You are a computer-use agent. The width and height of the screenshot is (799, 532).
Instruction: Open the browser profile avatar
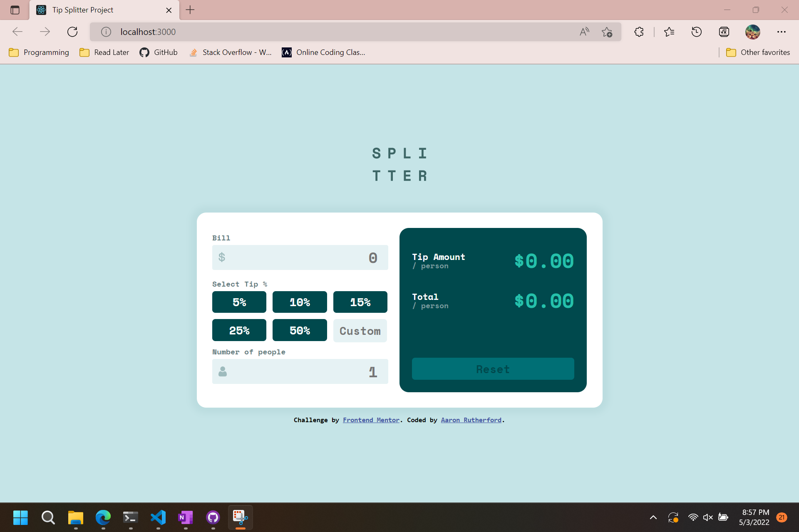752,32
